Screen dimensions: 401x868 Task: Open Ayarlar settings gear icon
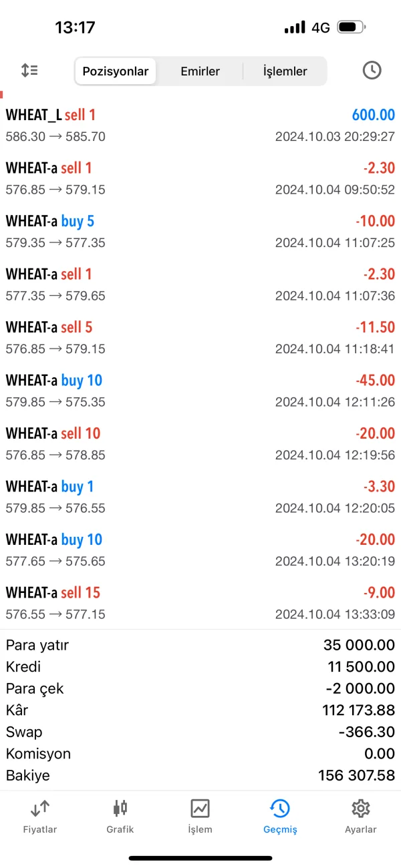point(360,809)
